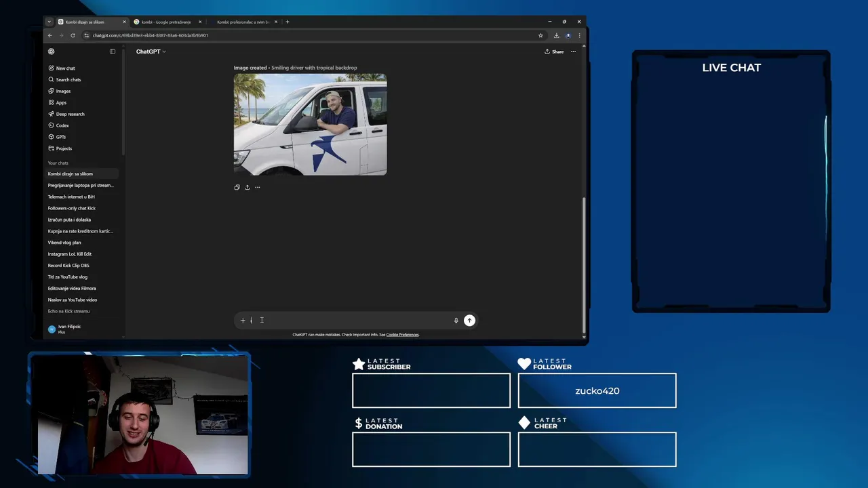Open chat Naslov za YouTube video
Image resolution: width=868 pixels, height=488 pixels.
tap(81, 300)
